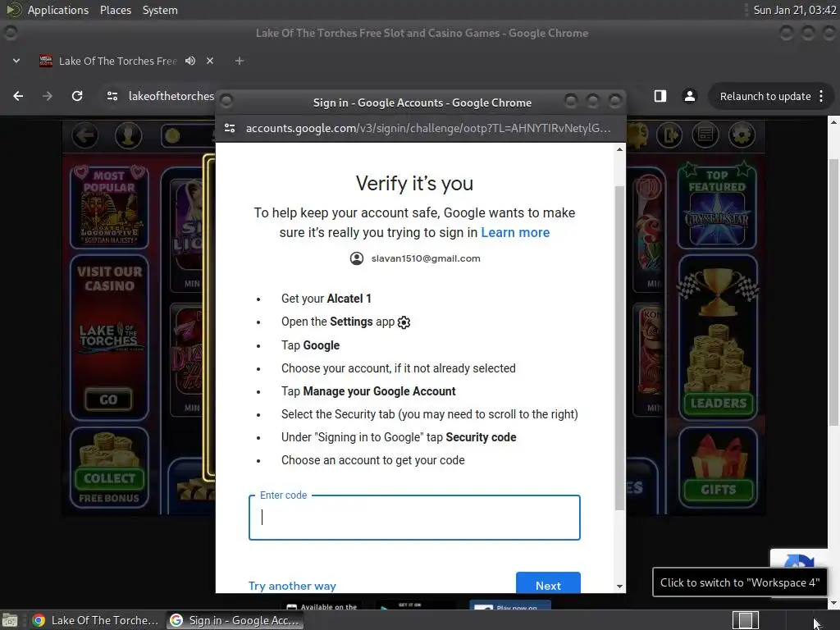
Task: Click GO on Visit Our Casino card
Action: click(x=108, y=399)
